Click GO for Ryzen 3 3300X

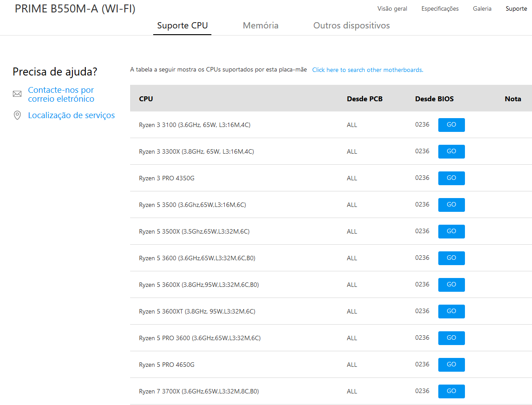pyautogui.click(x=451, y=151)
